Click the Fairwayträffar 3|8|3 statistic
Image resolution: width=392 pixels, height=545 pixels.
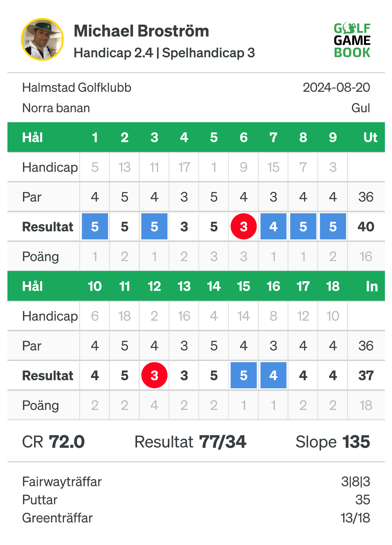coord(196,482)
